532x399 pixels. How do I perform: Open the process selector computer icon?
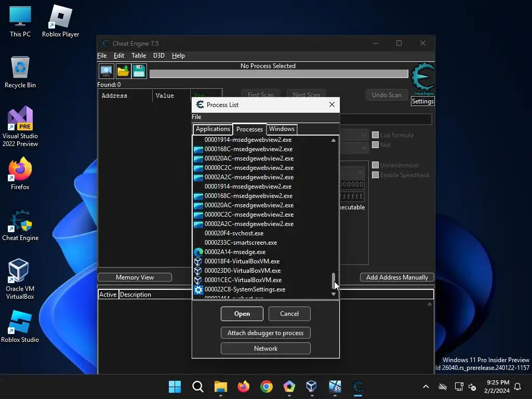point(106,71)
